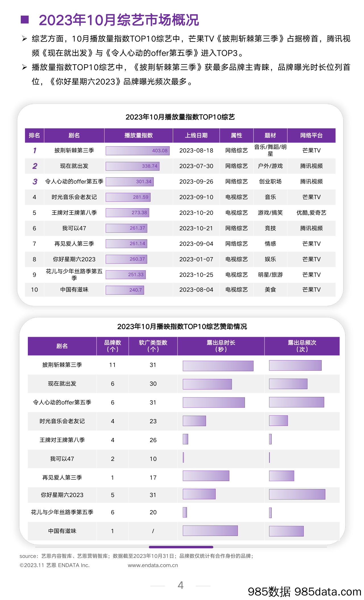This screenshot has width=364, height=600.
Task: Click the rank 3 numeral icon
Action: 35,182
